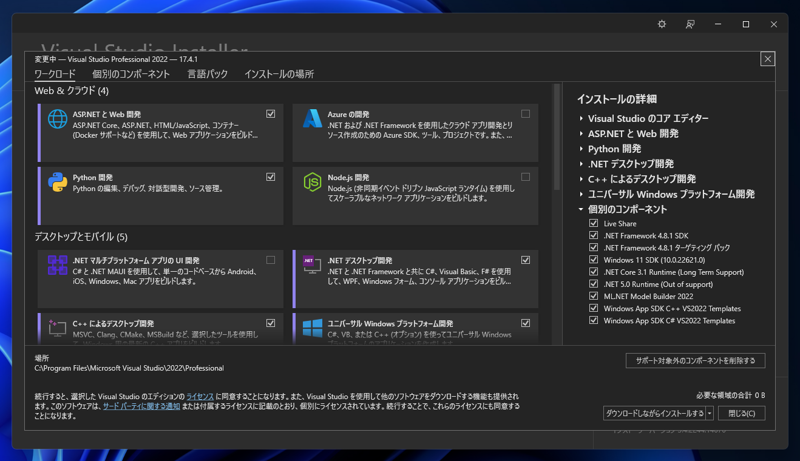This screenshot has height=461, width=800.
Task: Collapse the 個別のコンポーネント details node
Action: pos(581,209)
